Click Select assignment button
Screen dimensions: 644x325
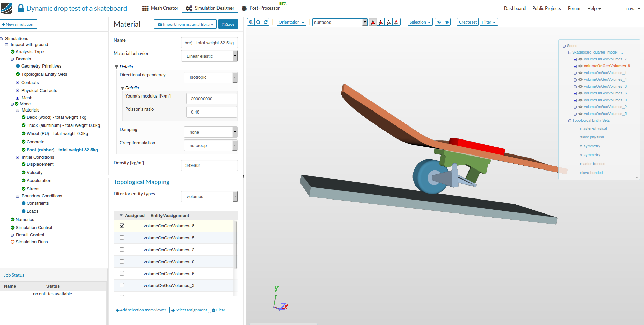click(189, 310)
